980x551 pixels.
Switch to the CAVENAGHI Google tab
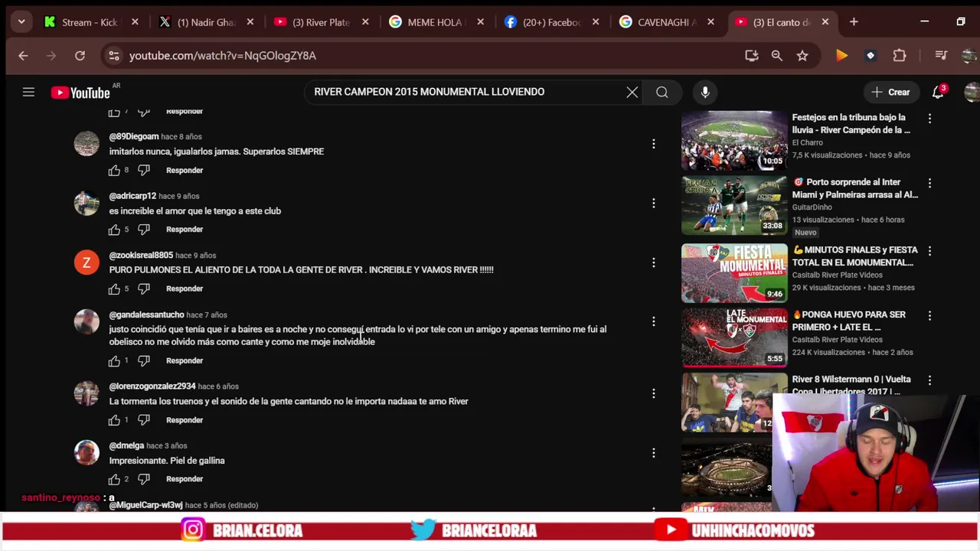pos(668,22)
